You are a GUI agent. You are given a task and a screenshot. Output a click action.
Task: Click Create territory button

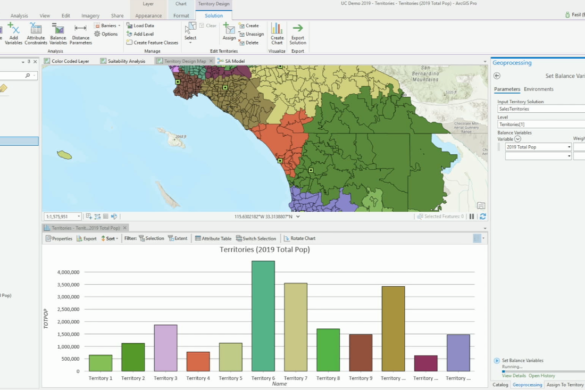pos(249,25)
